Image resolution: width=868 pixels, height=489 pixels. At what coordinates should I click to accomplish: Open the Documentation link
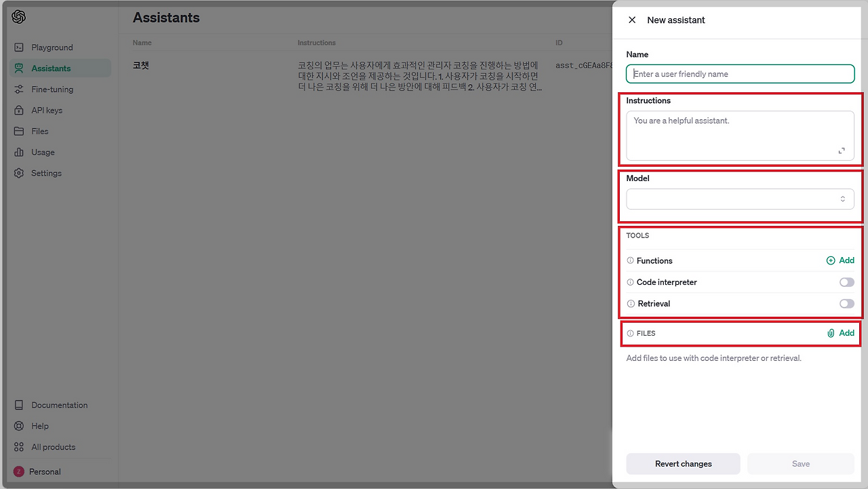(60, 405)
